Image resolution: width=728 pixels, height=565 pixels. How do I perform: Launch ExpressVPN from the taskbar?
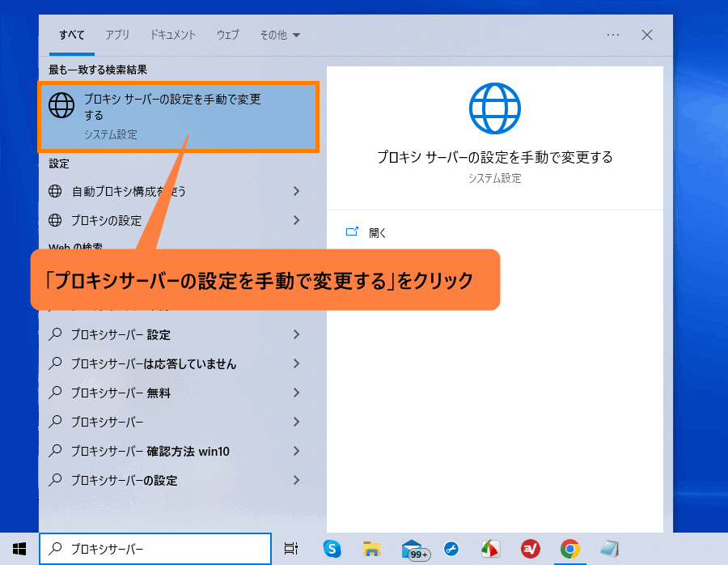coord(530,549)
